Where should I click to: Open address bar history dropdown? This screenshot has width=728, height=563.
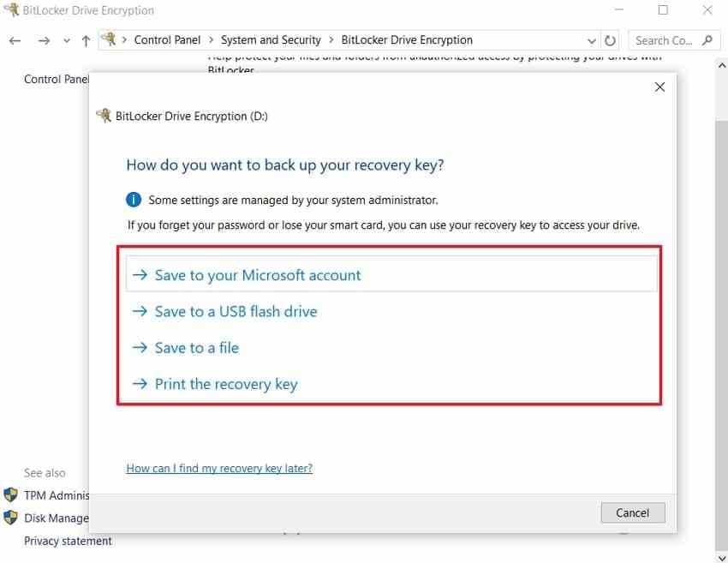coord(592,41)
